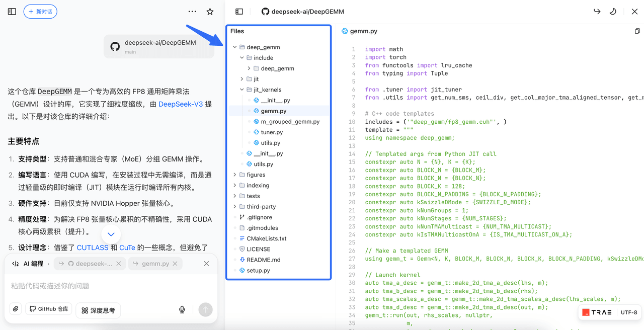Open README.md file

coord(263,260)
